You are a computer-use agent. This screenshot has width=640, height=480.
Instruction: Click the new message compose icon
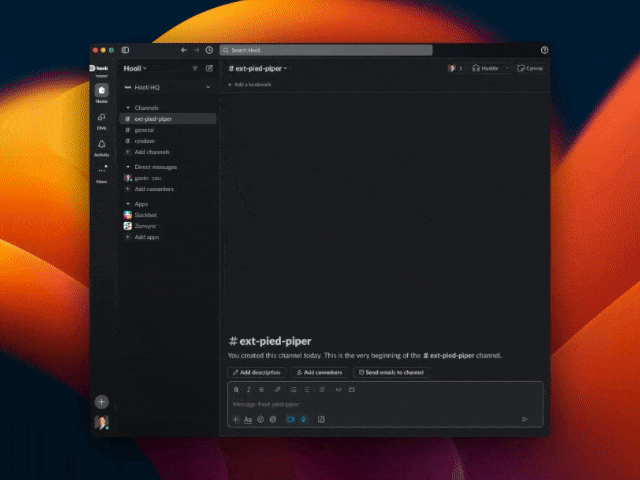pyautogui.click(x=209, y=68)
